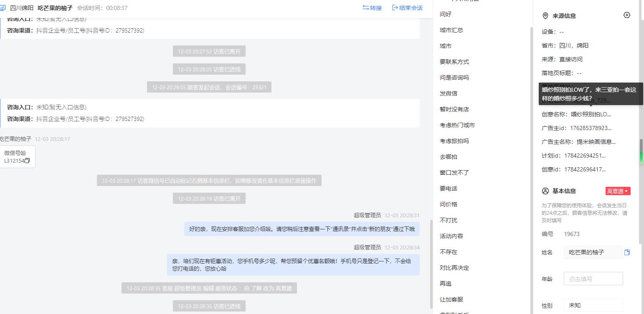The width and height of the screenshot is (644, 314).
Task: Select quick reply 要联系方式
Action: point(454,62)
